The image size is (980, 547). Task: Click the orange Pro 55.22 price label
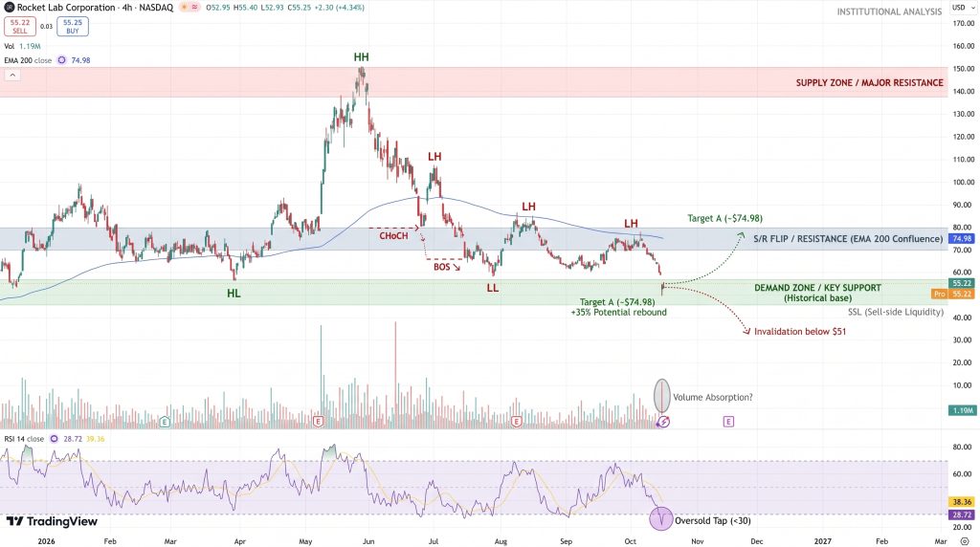click(953, 294)
